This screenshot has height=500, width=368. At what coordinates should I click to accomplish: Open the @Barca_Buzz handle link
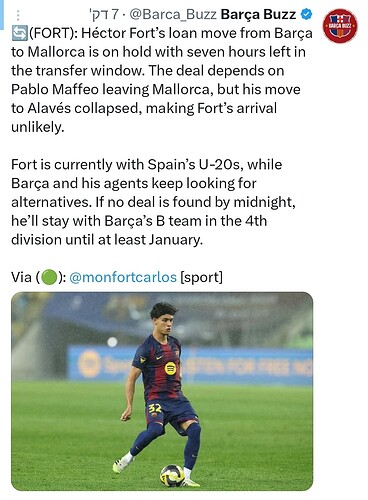click(x=173, y=15)
